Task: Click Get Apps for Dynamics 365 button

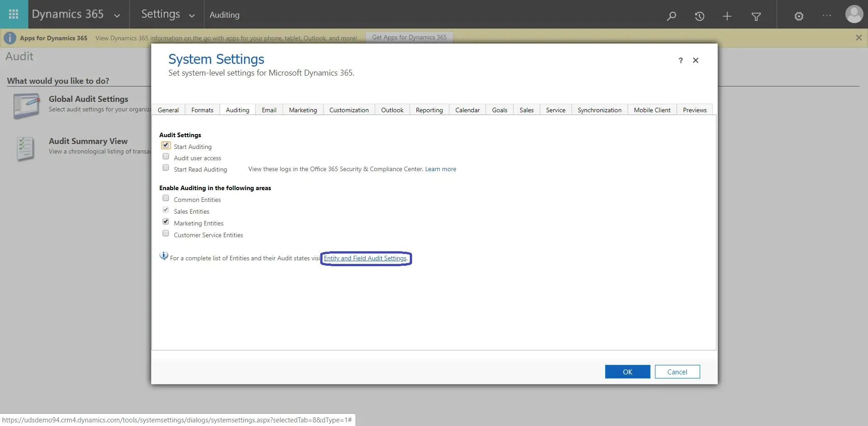Action: point(409,37)
